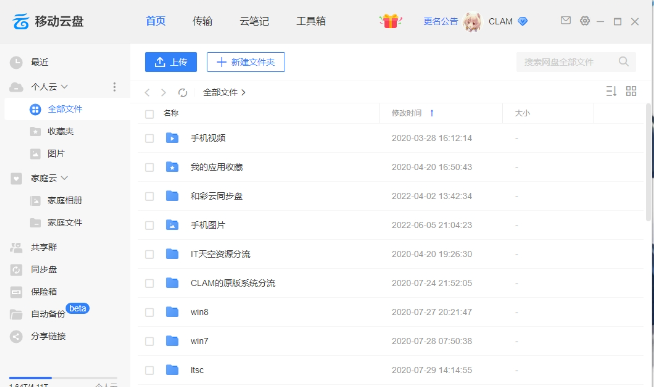This screenshot has height=387, width=655.
Task: Toggle the select-all checkbox in header
Action: [x=149, y=114]
